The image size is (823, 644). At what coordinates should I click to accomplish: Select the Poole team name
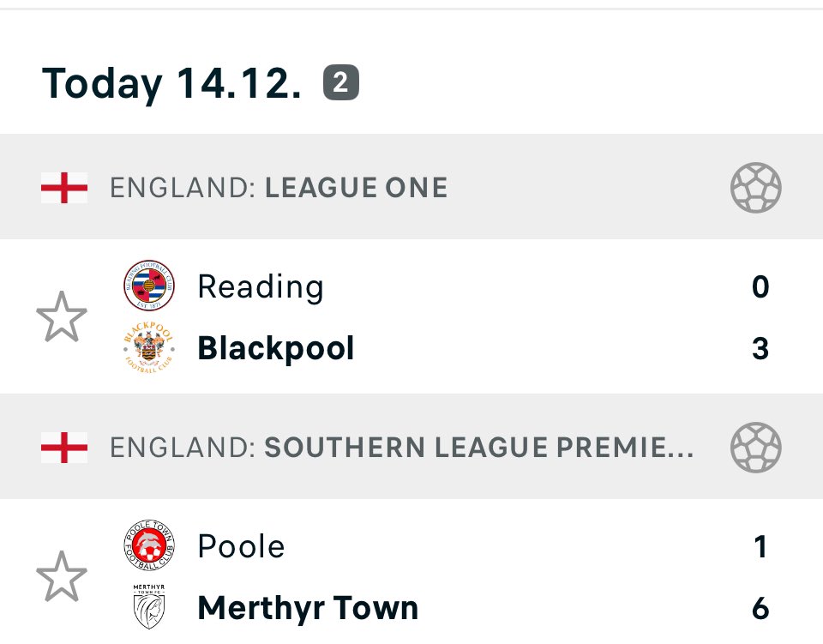242,546
